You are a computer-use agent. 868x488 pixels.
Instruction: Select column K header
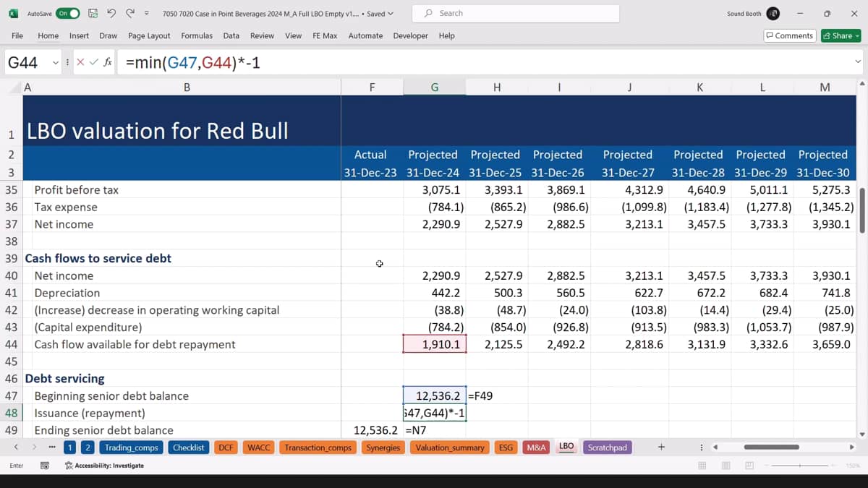(x=700, y=87)
